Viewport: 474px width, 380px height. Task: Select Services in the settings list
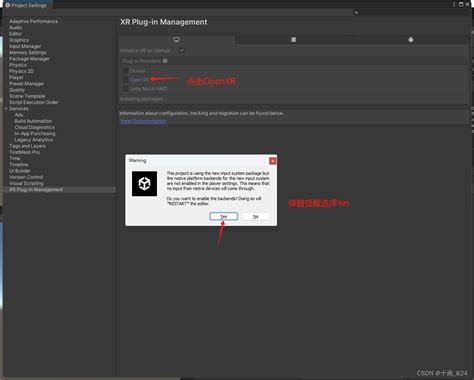point(19,109)
